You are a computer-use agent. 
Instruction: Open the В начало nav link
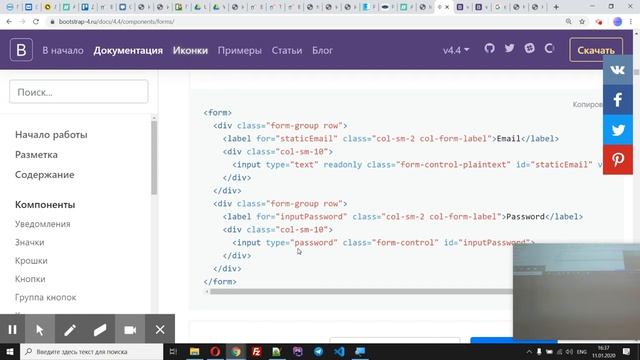tap(63, 50)
